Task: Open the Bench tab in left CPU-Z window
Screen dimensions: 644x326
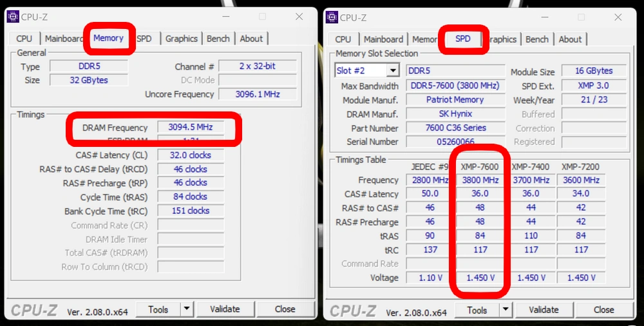Action: click(218, 39)
